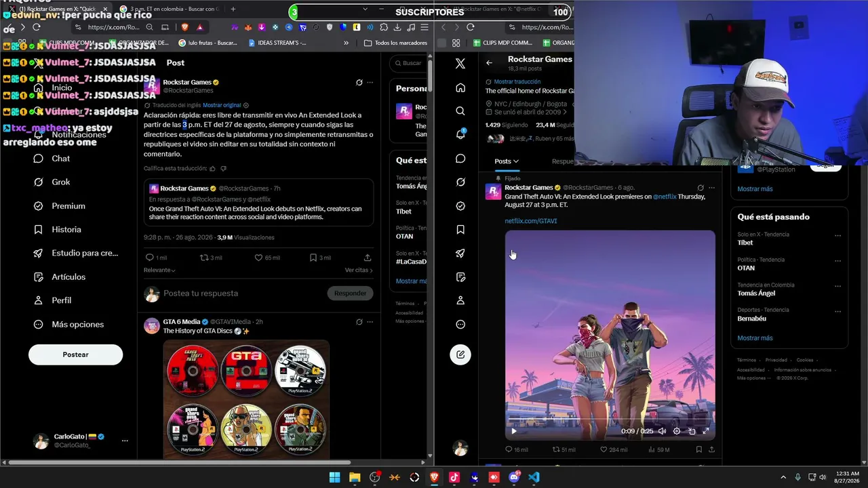Open the GTA discs image thumbnail
868x488 pixels.
[x=246, y=399]
